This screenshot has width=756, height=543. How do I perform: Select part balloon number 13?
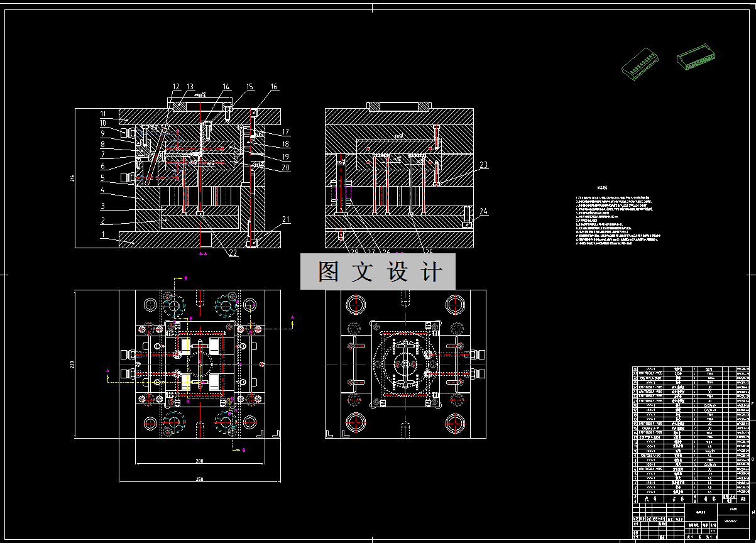point(189,86)
